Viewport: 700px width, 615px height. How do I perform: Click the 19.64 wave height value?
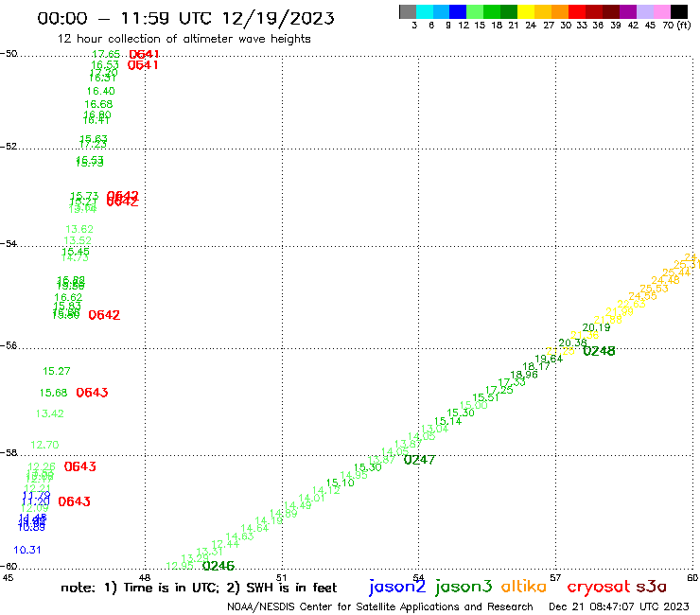[549, 359]
